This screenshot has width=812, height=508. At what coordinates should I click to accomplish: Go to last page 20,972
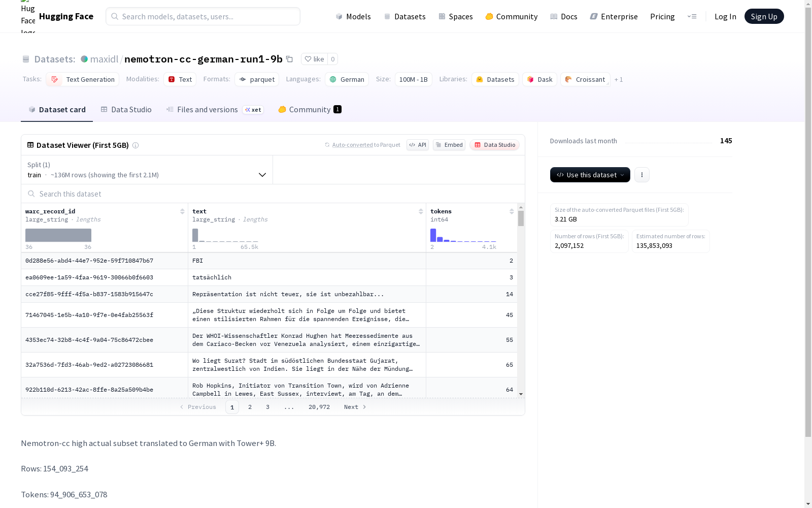pyautogui.click(x=319, y=407)
